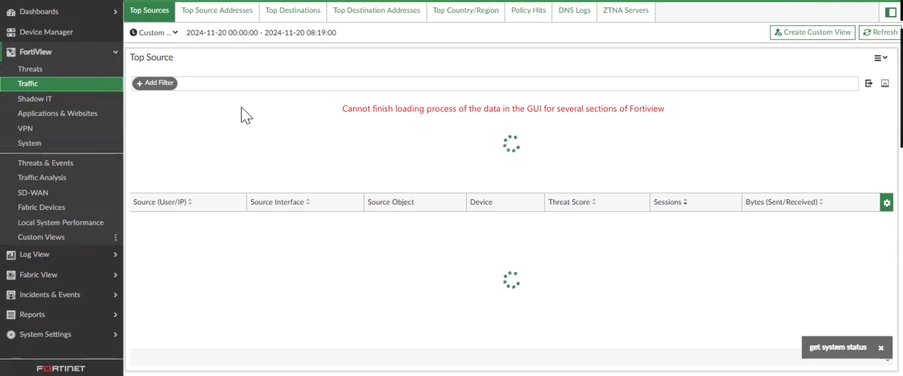Screen dimensions: 903x376
Task: Switch to Top Country/Region tab
Action: [x=465, y=10]
